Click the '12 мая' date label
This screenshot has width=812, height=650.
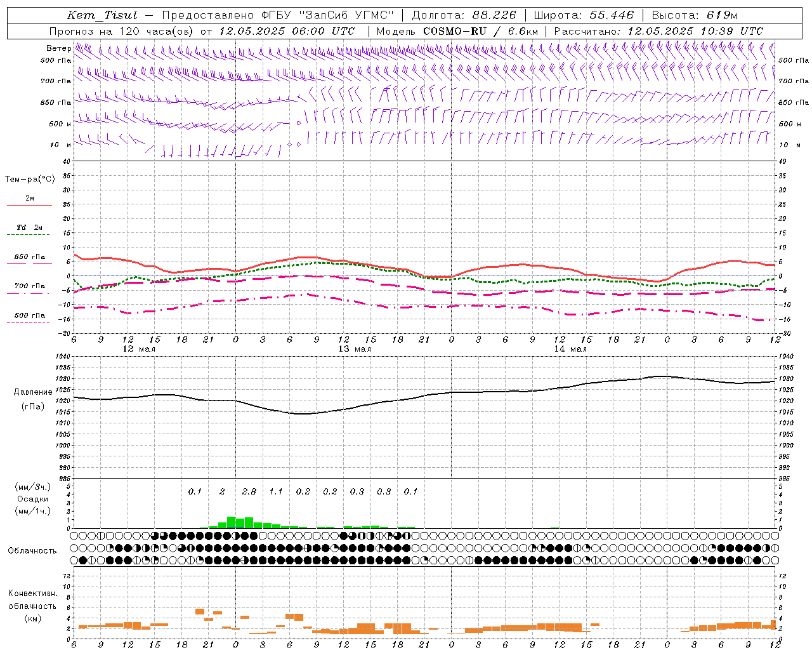[139, 349]
